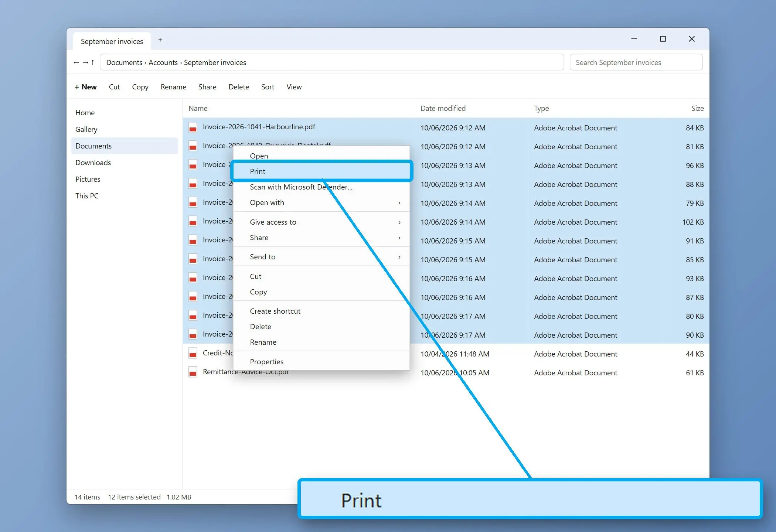Open Gallery in the sidebar
The height and width of the screenshot is (532, 776).
pos(124,129)
